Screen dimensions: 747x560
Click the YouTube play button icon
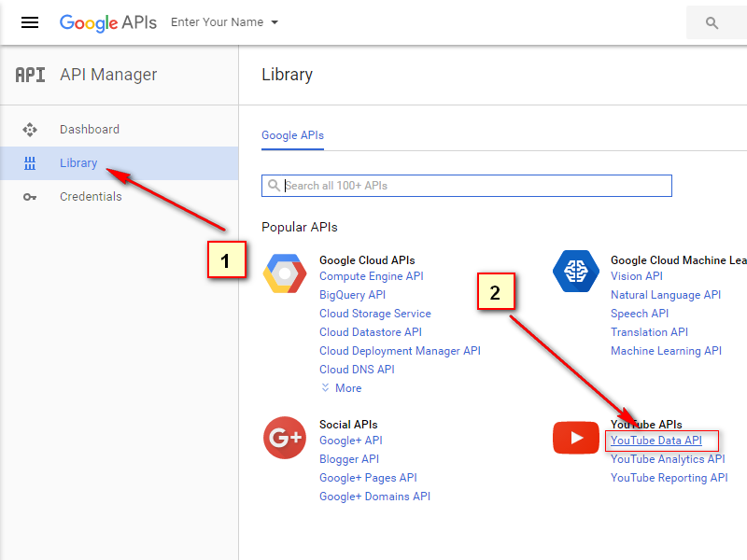(575, 438)
